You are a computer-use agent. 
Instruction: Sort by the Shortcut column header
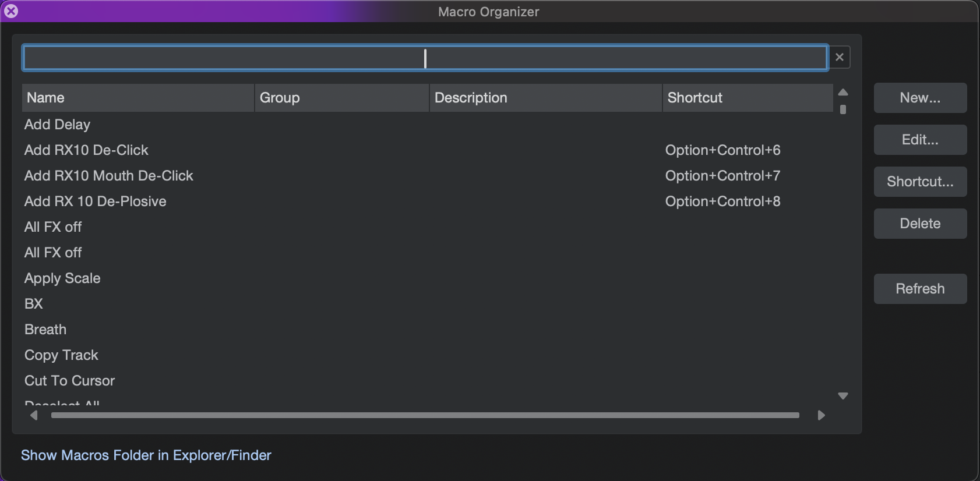(748, 98)
